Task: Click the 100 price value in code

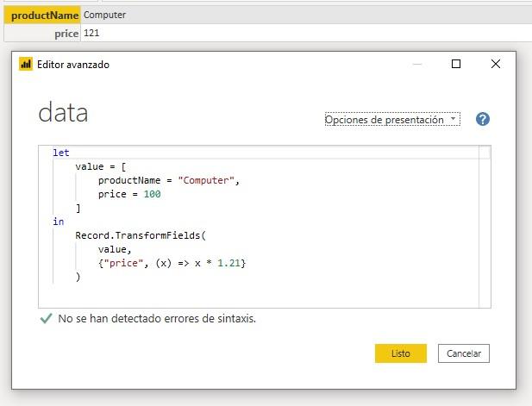Action: tap(152, 194)
